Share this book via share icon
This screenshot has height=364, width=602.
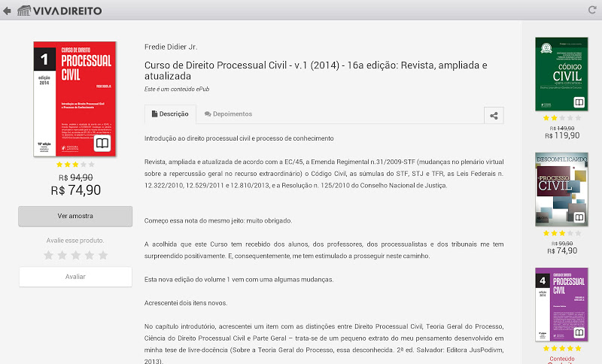[x=494, y=116]
